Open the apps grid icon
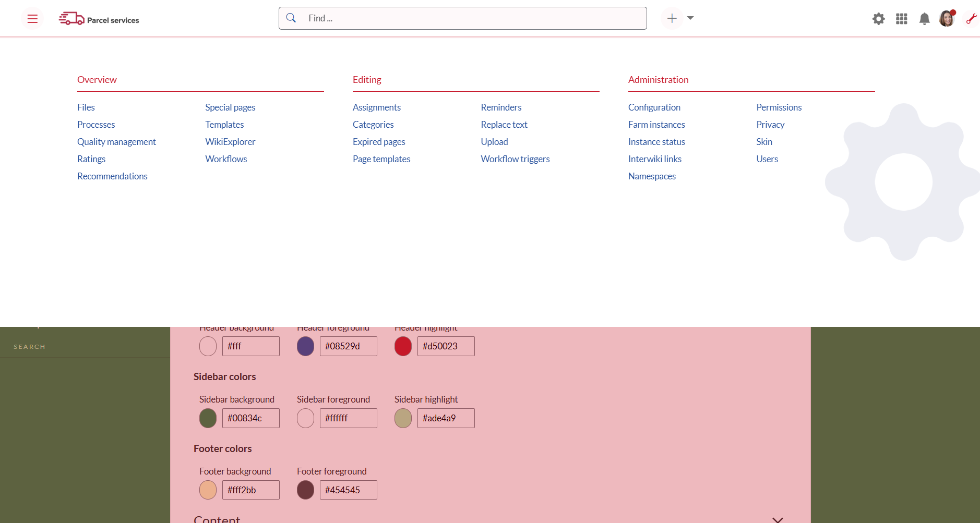The height and width of the screenshot is (523, 980). [x=901, y=19]
